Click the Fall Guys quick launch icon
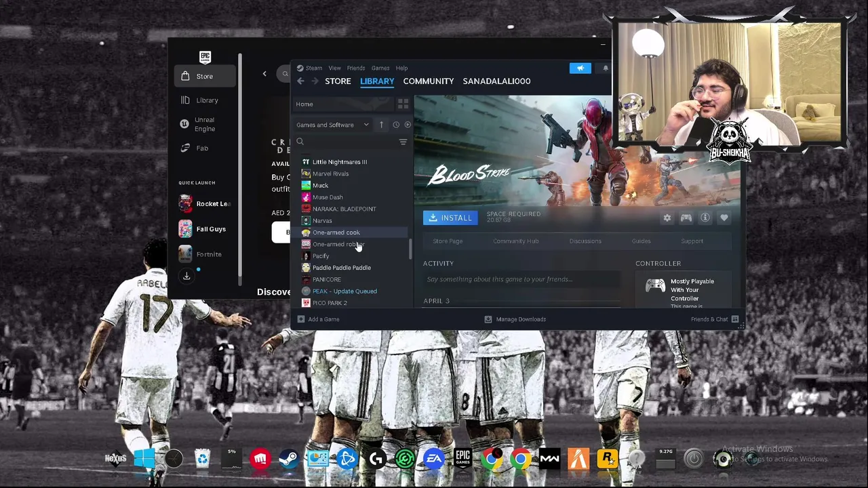 point(185,229)
